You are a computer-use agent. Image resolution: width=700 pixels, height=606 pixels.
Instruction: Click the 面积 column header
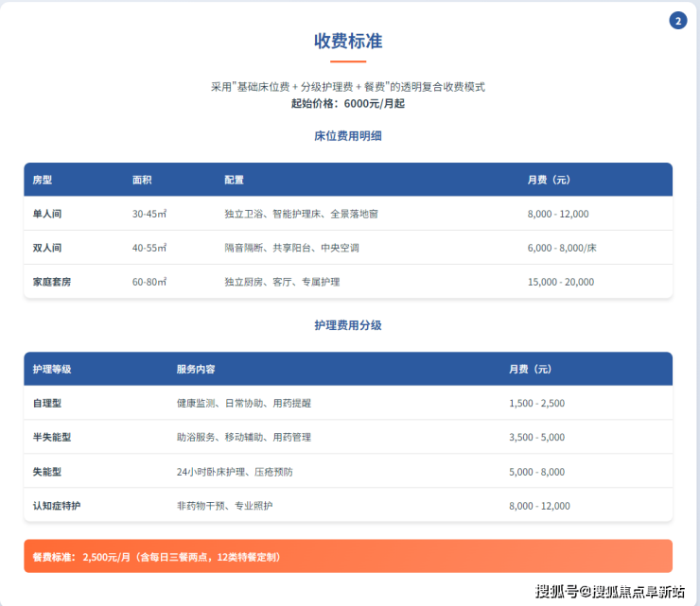tap(142, 180)
